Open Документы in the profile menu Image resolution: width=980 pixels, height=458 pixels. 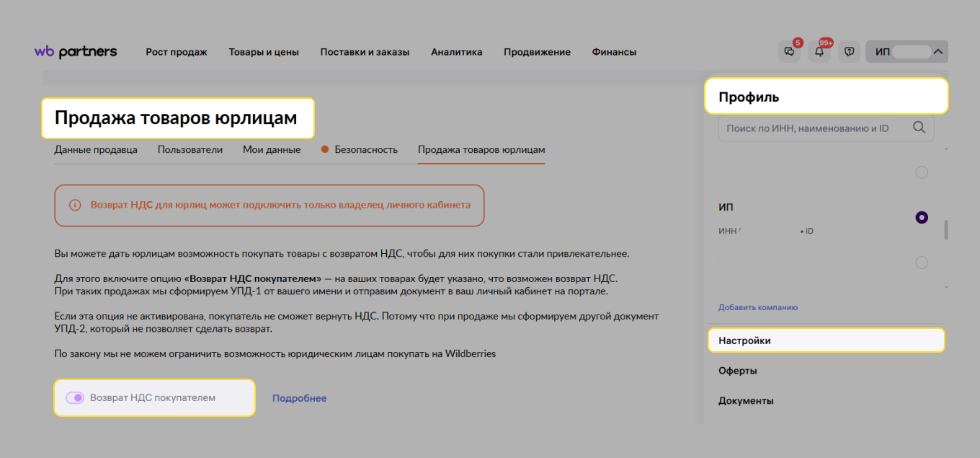[x=746, y=400]
